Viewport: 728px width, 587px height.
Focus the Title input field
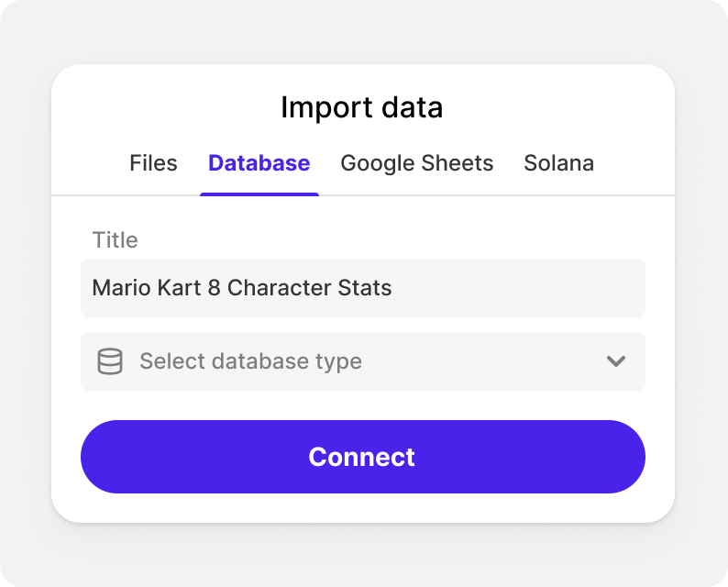362,288
